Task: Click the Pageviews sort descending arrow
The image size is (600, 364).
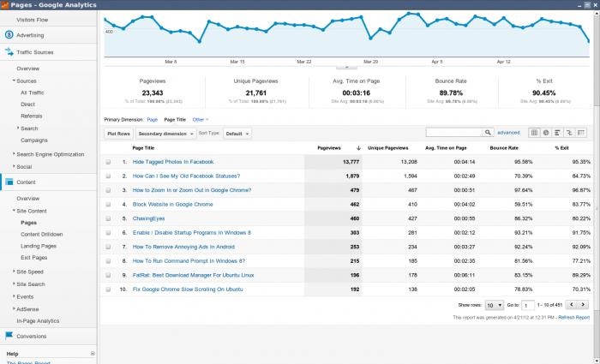Action: click(358, 148)
